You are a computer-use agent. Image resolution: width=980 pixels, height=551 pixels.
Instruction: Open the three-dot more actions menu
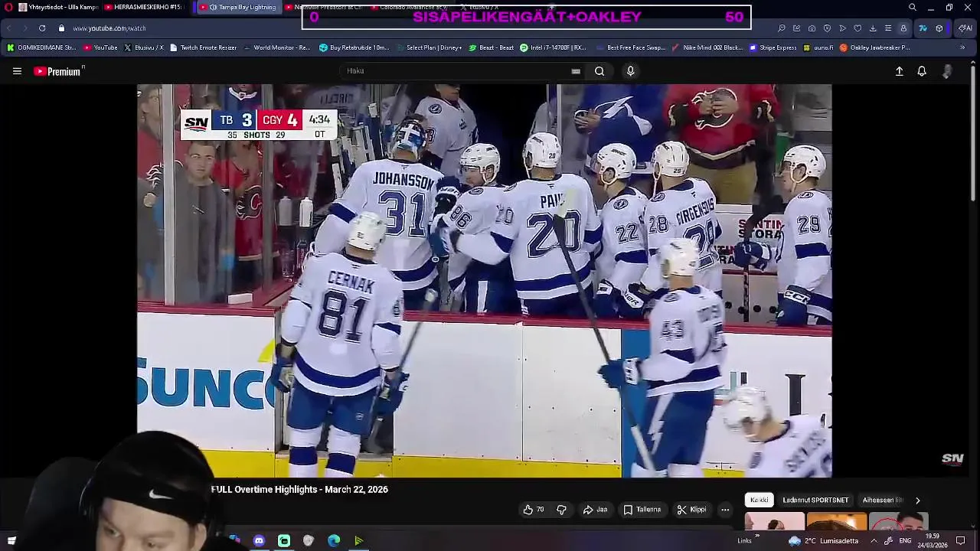coord(725,510)
